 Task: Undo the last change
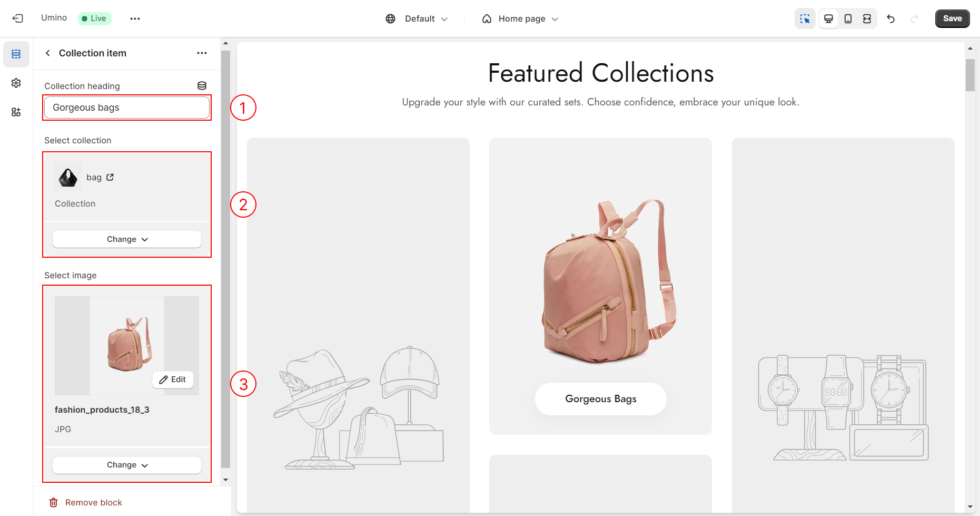[890, 19]
